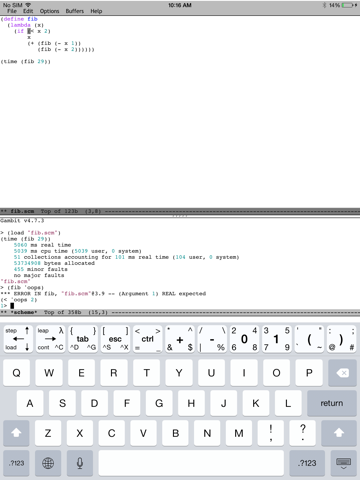Screen dimensions: 360x480
Task: Switch to numbers with right .?123 key
Action: tap(307, 463)
